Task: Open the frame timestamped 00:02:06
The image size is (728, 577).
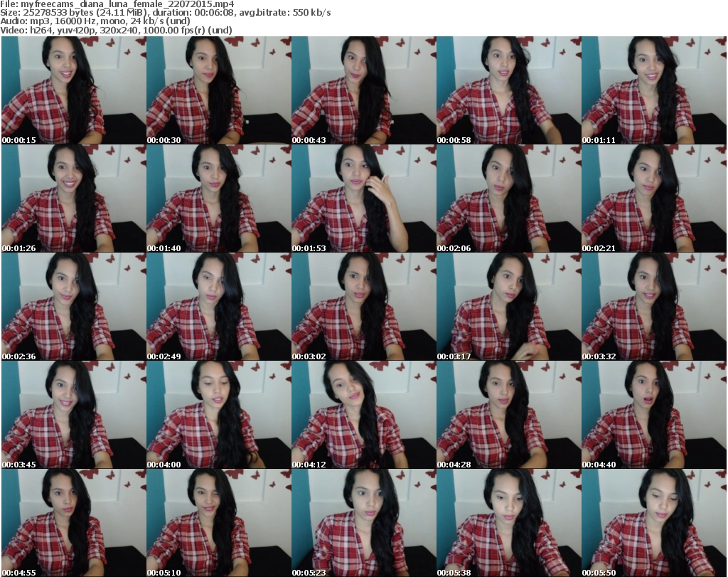Action: [509, 198]
